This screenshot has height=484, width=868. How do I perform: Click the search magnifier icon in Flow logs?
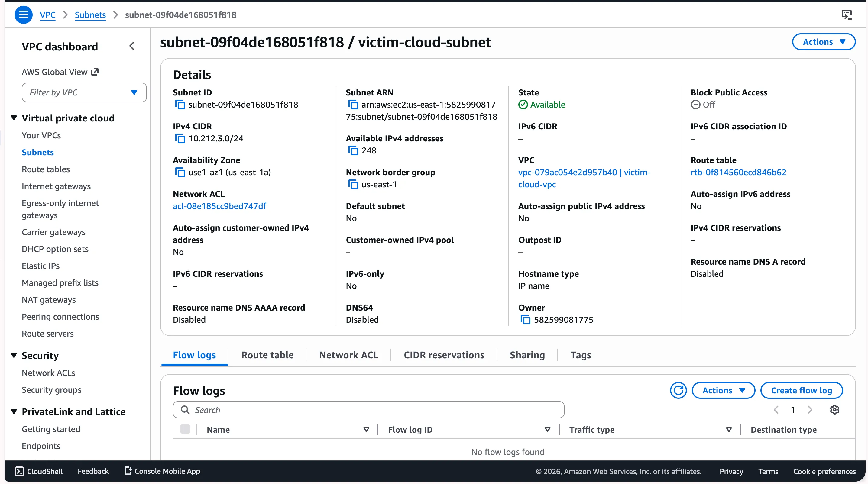point(185,410)
